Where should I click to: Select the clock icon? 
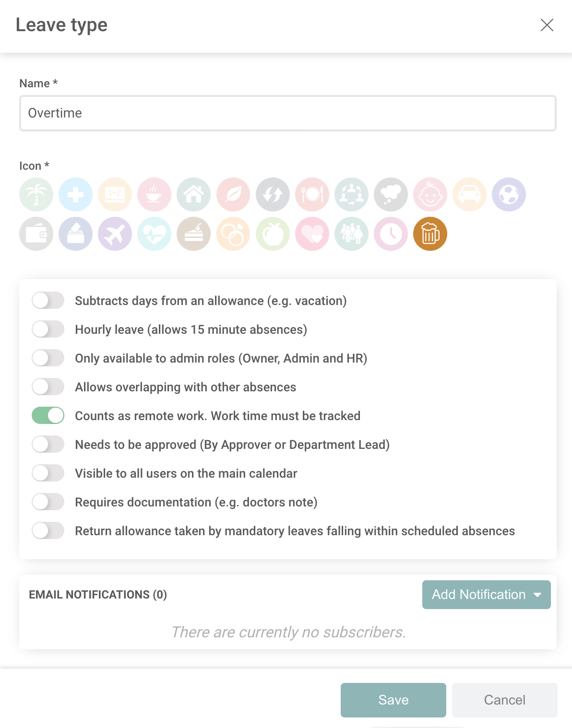[391, 234]
